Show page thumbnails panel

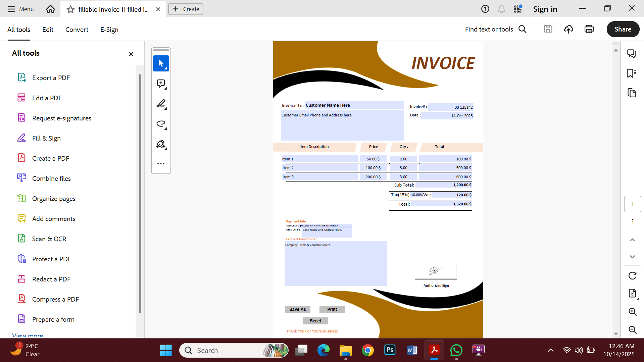click(632, 93)
